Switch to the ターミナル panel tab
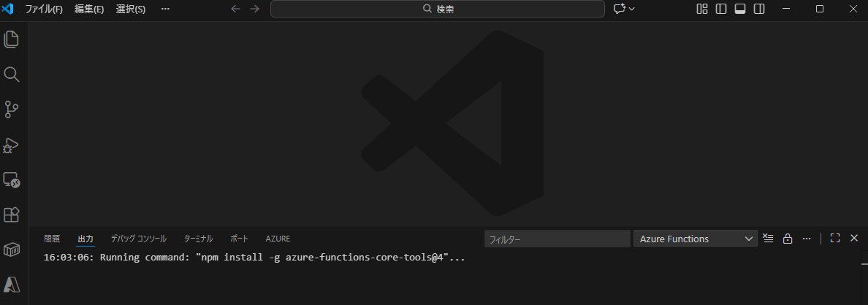 198,239
